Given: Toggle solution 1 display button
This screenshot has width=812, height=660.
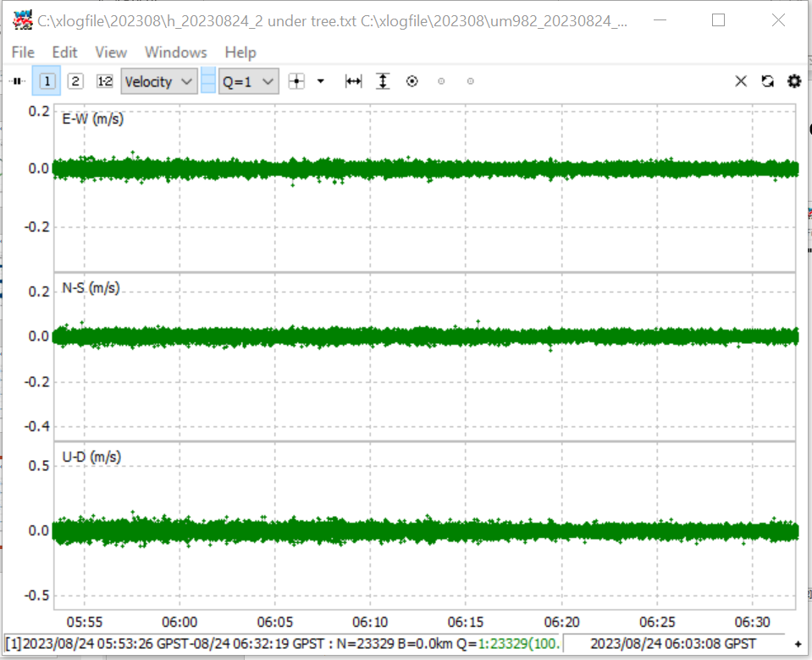Looking at the screenshot, I should 47,81.
